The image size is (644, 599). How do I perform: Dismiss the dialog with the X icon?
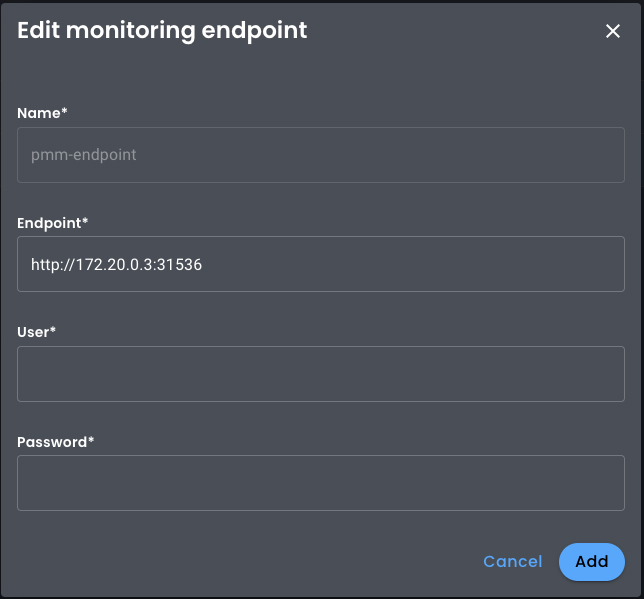point(613,31)
